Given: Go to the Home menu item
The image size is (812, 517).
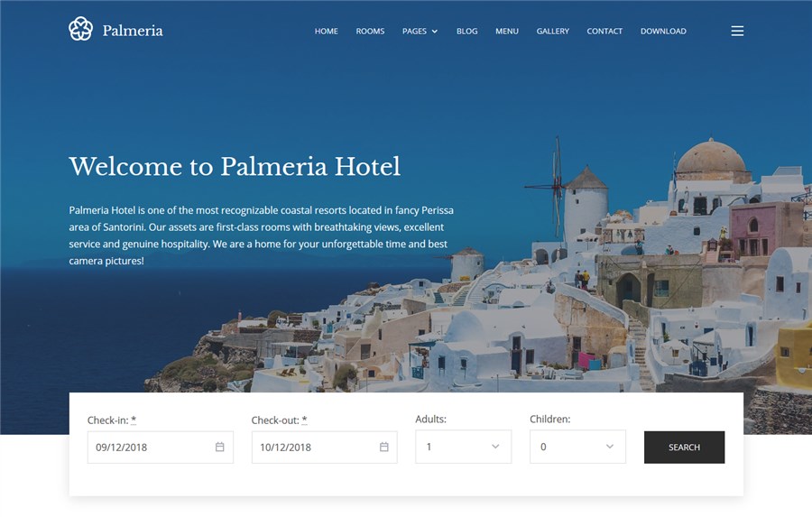Looking at the screenshot, I should pyautogui.click(x=327, y=31).
